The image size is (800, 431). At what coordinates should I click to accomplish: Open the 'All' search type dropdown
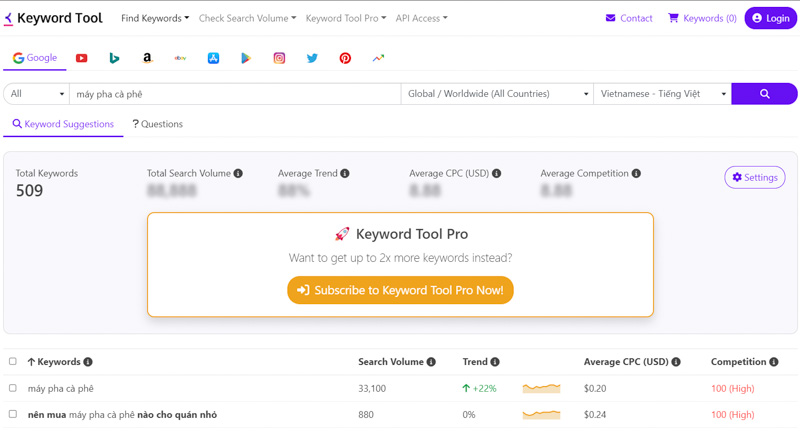[x=37, y=94]
